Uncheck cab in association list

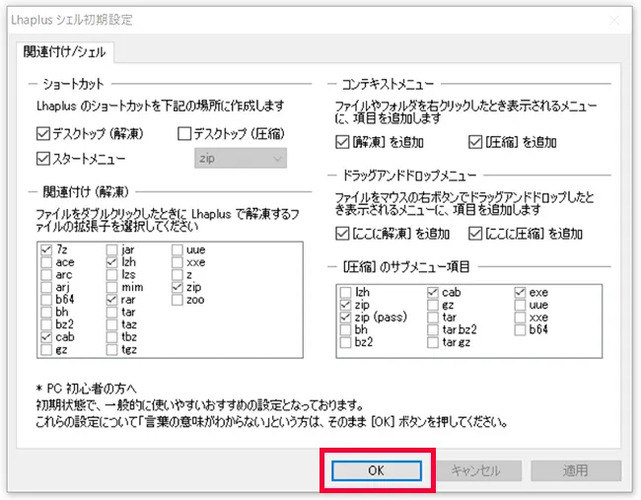(46, 337)
